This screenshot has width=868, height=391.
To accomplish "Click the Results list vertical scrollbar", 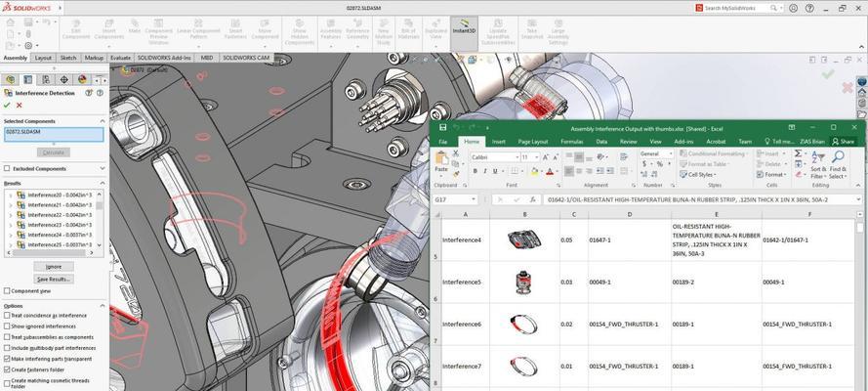I will [100, 219].
